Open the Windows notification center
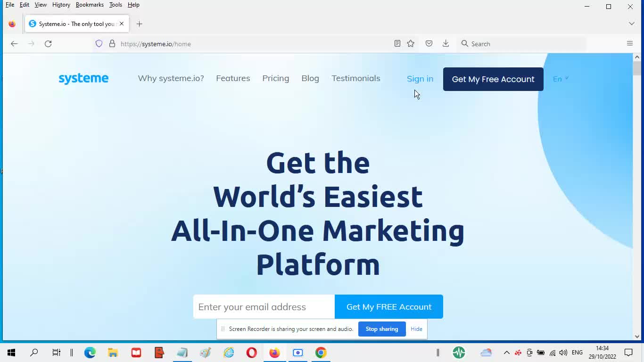The height and width of the screenshot is (362, 644). click(628, 353)
